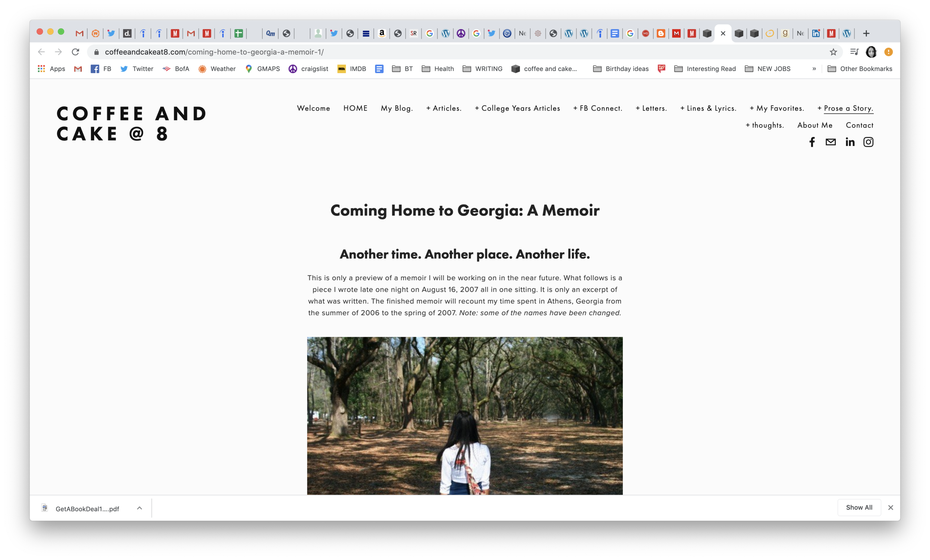Open a new browser tab
The width and height of the screenshot is (930, 560).
(x=866, y=33)
